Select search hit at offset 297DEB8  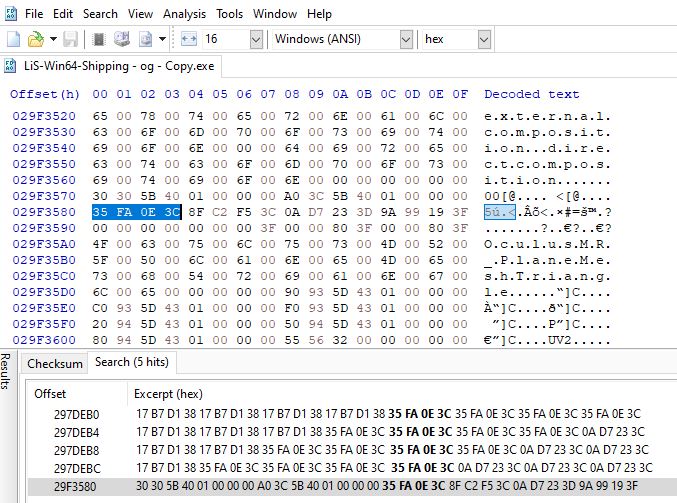(x=351, y=450)
